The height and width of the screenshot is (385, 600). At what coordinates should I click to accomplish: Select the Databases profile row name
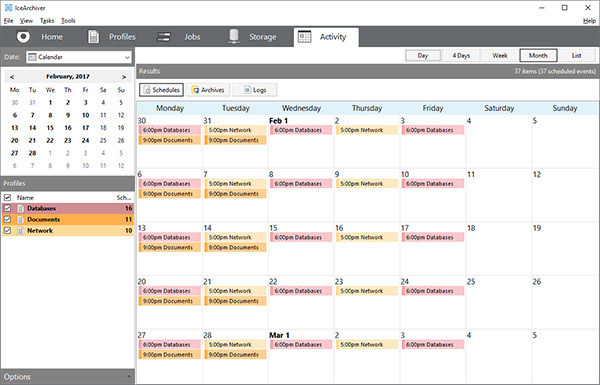click(x=41, y=208)
